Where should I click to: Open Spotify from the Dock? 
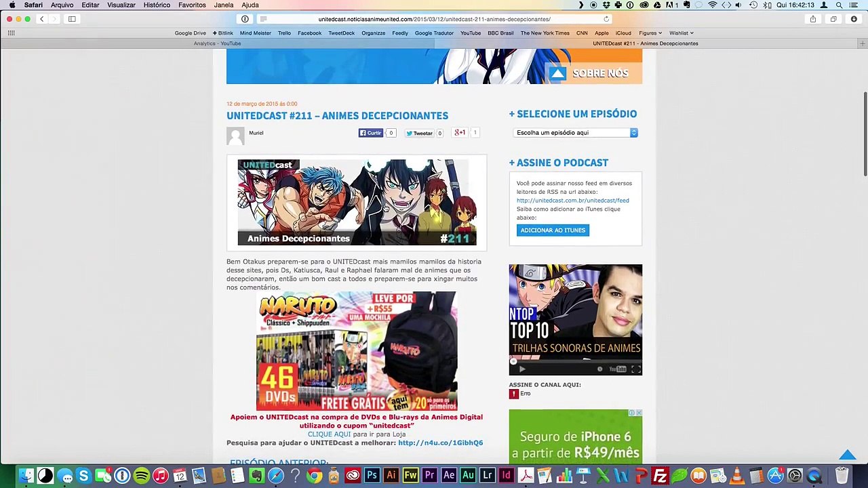[x=142, y=476]
